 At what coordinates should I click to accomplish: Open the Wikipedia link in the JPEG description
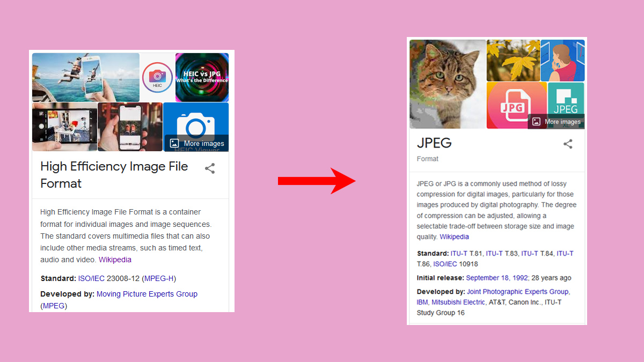(x=455, y=237)
